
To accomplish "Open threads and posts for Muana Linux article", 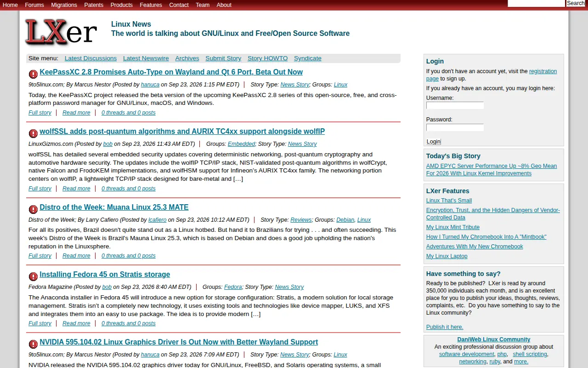I will pyautogui.click(x=129, y=256).
